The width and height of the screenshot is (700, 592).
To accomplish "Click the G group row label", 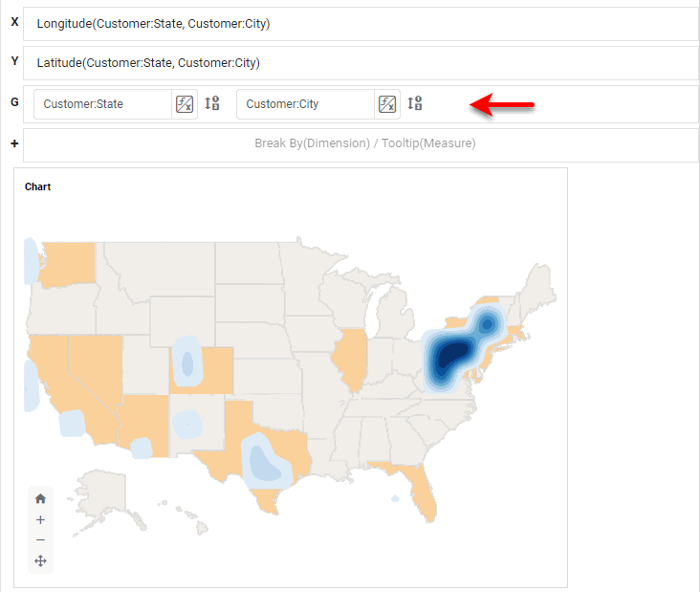I will point(13,101).
